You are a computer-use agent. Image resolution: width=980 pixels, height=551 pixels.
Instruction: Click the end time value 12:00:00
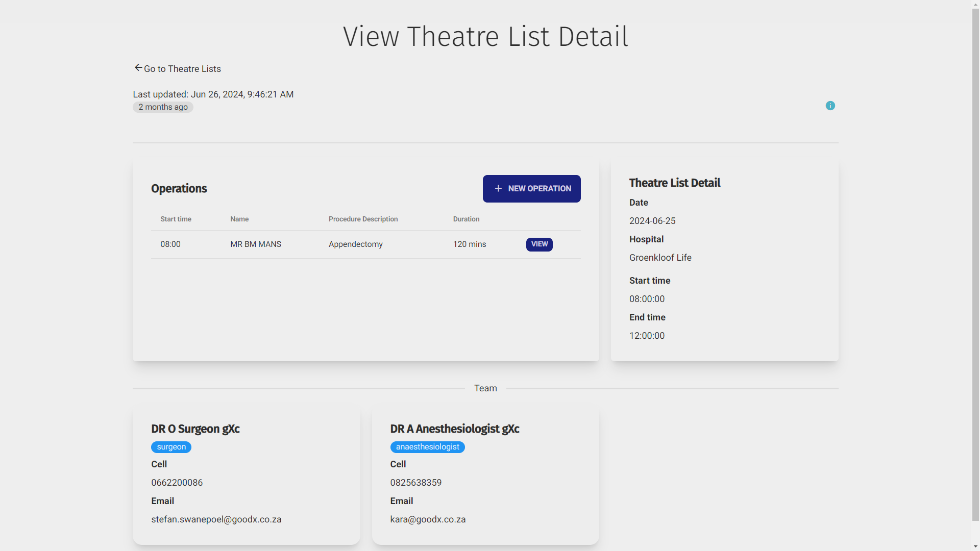pyautogui.click(x=647, y=336)
